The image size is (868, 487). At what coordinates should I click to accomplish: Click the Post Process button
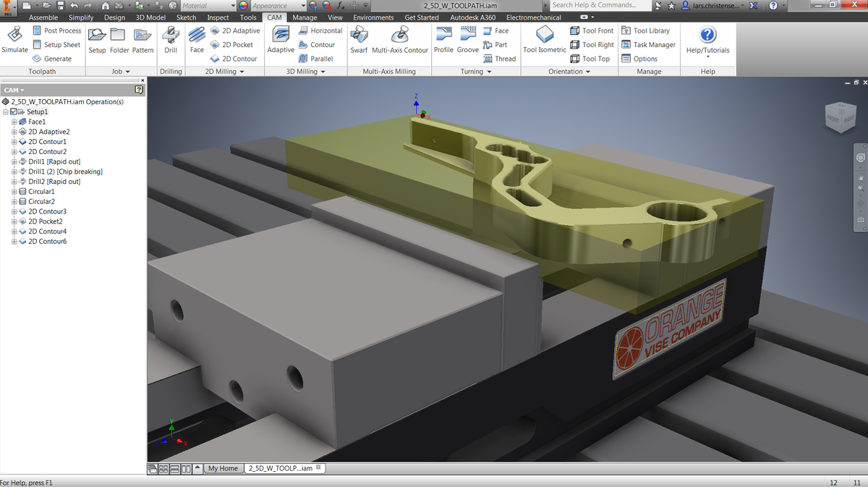57,30
